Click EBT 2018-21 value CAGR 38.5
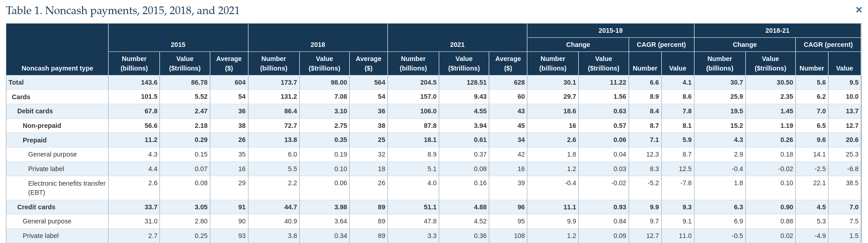 pos(852,183)
